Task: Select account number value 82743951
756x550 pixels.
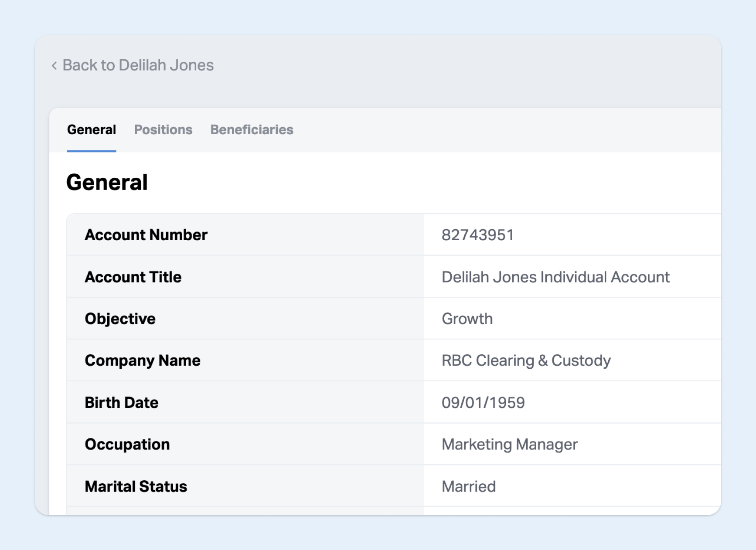Action: point(477,235)
